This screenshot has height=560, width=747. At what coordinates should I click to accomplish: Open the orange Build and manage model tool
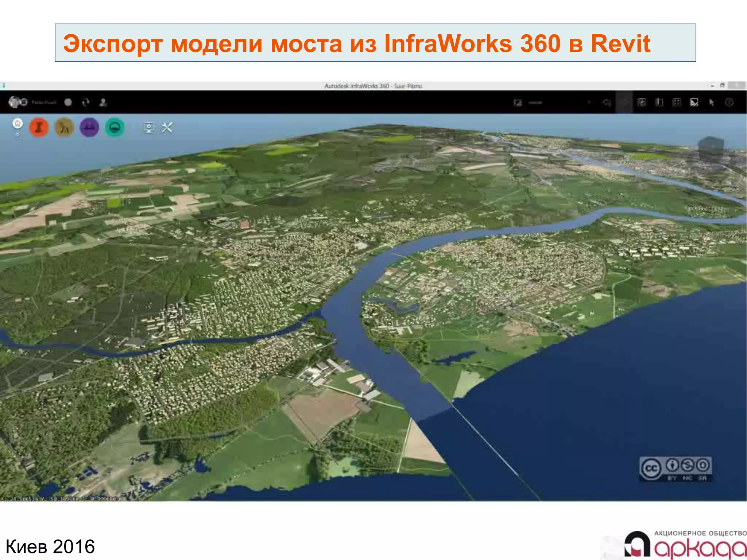point(39,127)
